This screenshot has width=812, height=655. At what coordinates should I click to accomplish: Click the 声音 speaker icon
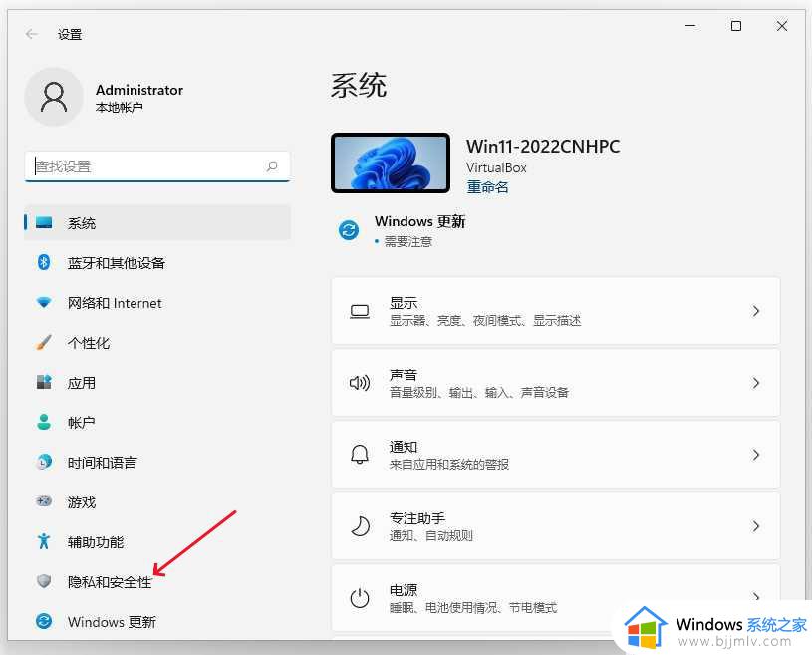[360, 383]
